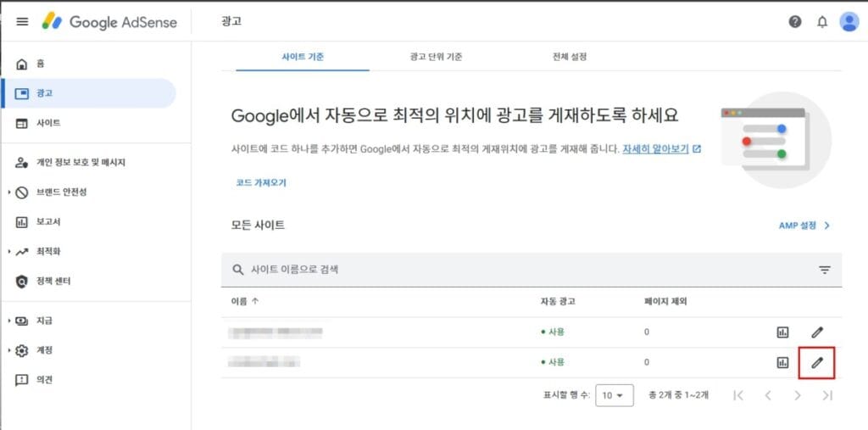
Task: Click the Google AdSense logo
Action: 109,21
